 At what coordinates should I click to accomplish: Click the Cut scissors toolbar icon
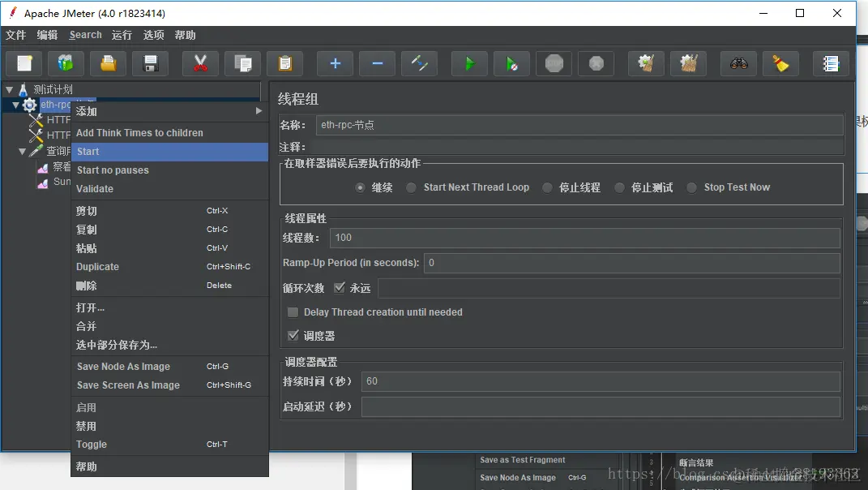pos(200,63)
